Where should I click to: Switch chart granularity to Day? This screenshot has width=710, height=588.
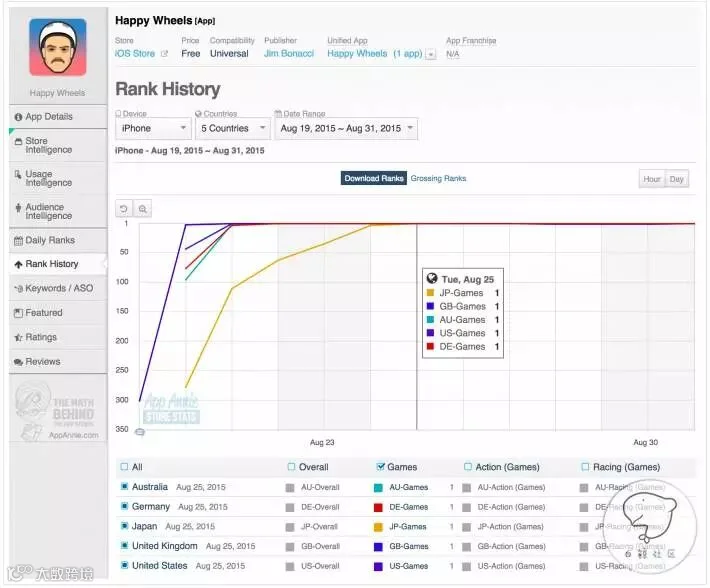tap(676, 179)
